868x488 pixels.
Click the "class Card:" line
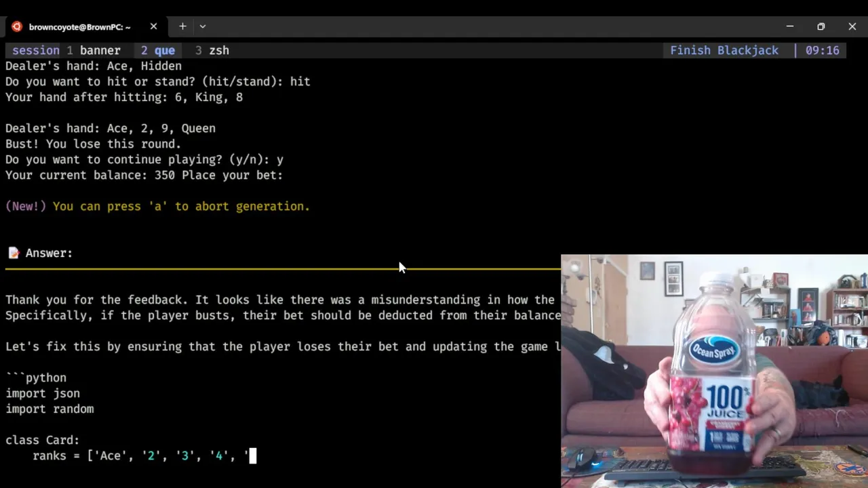click(43, 440)
